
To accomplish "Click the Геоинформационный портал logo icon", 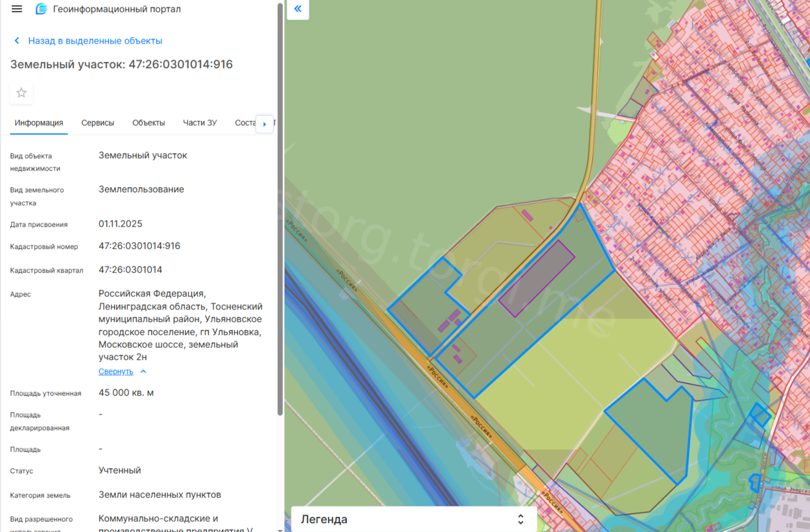I will tap(41, 9).
